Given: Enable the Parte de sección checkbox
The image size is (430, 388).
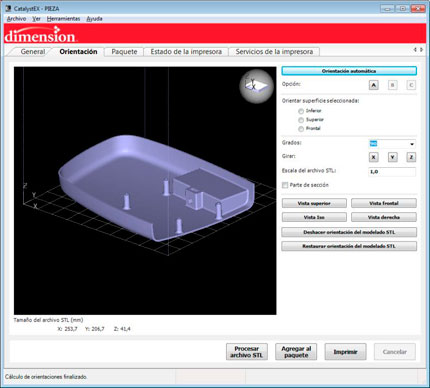Looking at the screenshot, I should point(285,185).
